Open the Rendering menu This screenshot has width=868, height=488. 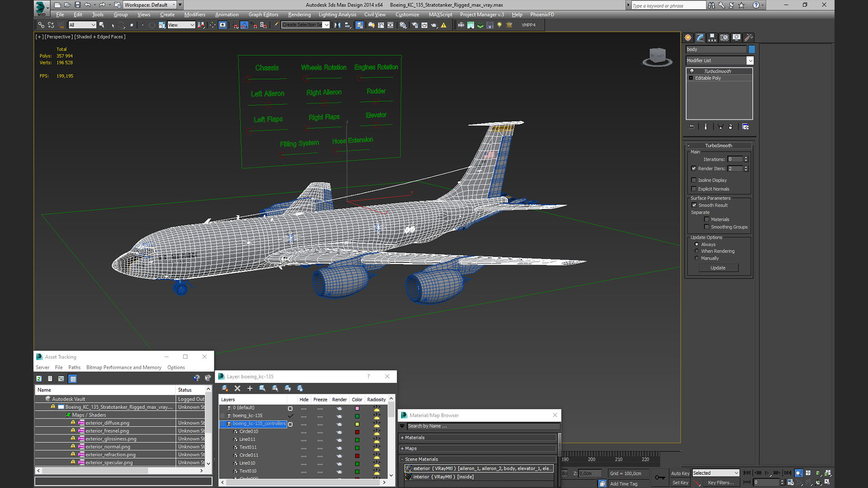tap(299, 14)
